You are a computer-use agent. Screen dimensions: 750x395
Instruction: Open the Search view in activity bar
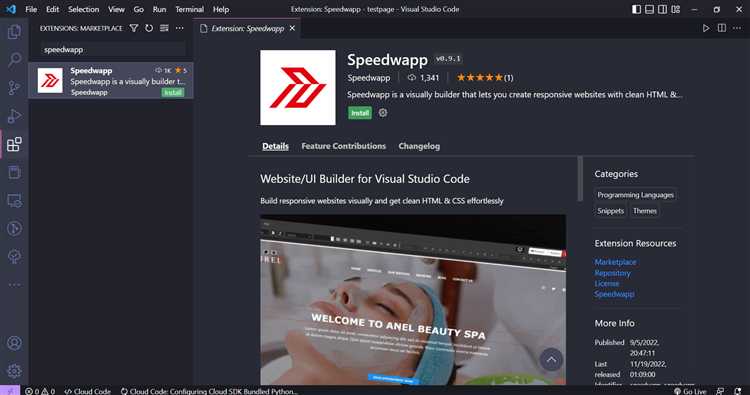click(14, 60)
